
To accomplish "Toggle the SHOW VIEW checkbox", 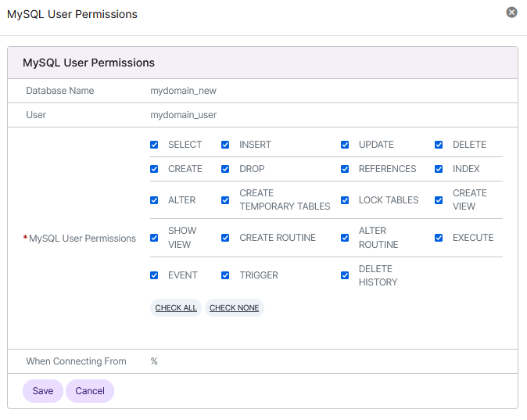I will point(154,238).
